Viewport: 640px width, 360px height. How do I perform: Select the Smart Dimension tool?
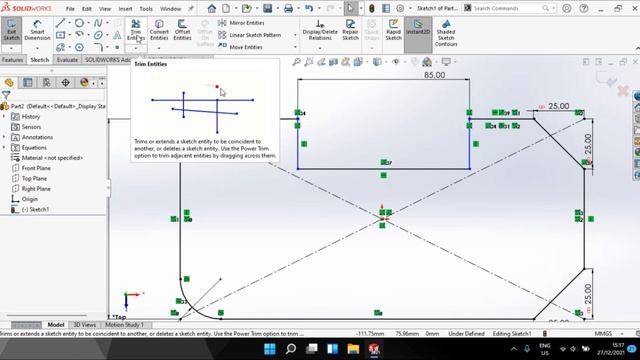[x=37, y=30]
